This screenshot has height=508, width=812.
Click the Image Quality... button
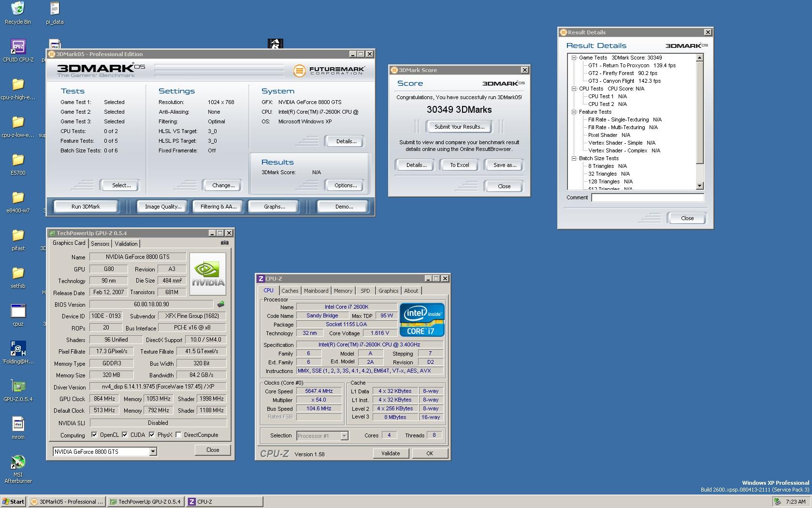click(163, 207)
